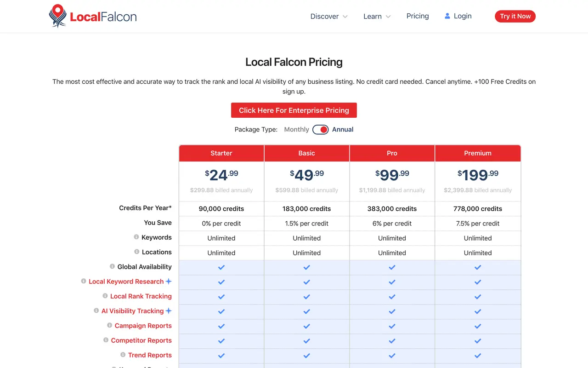Click the $49.99 Basic price

point(307,175)
